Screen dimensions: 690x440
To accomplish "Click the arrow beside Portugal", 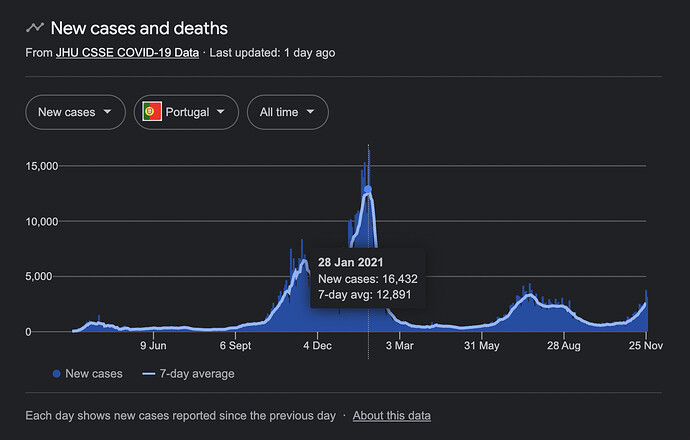I will (x=221, y=112).
